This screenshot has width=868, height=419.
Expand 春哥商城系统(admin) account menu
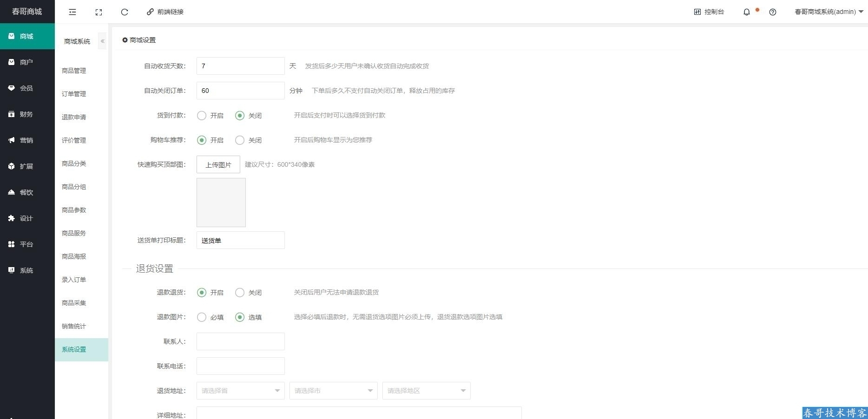[x=829, y=12]
